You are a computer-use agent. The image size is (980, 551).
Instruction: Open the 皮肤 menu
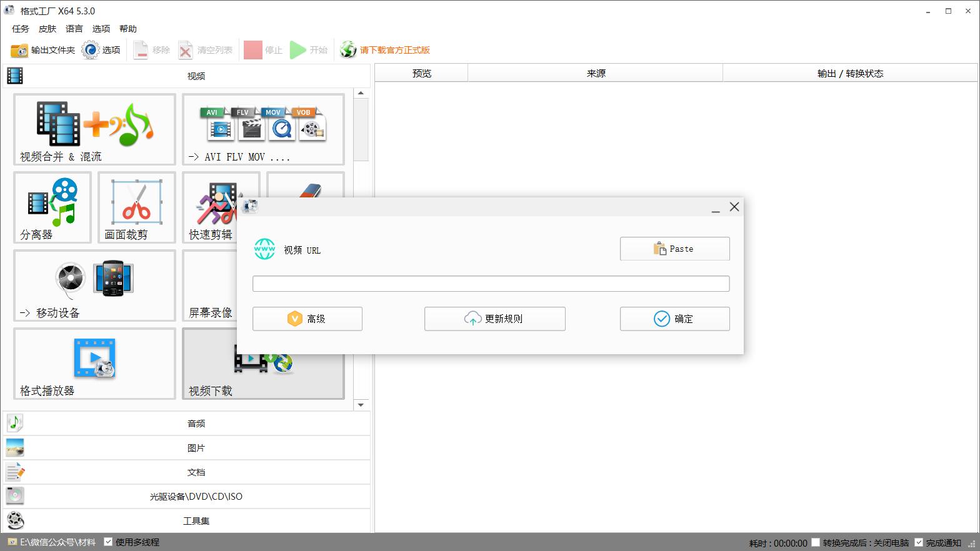point(47,29)
